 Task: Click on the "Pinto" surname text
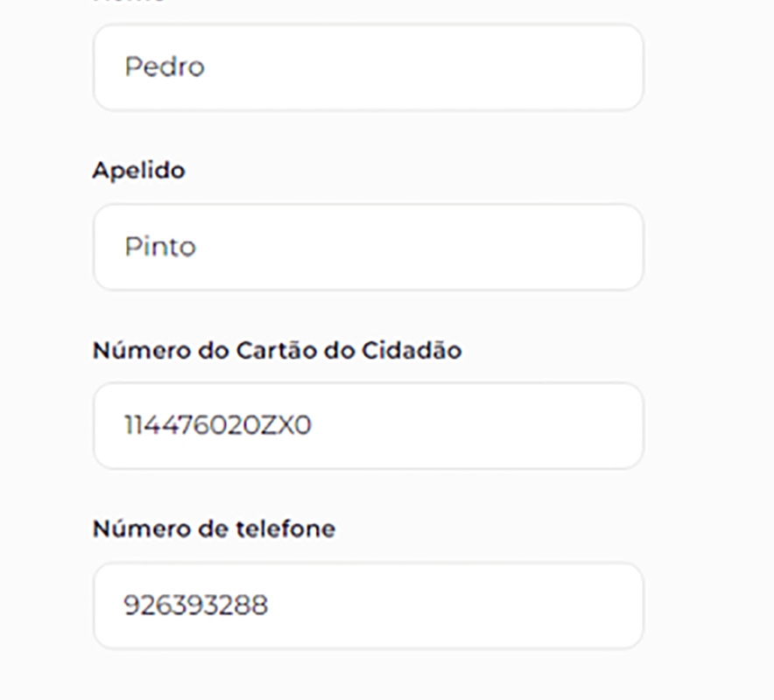[x=160, y=247]
